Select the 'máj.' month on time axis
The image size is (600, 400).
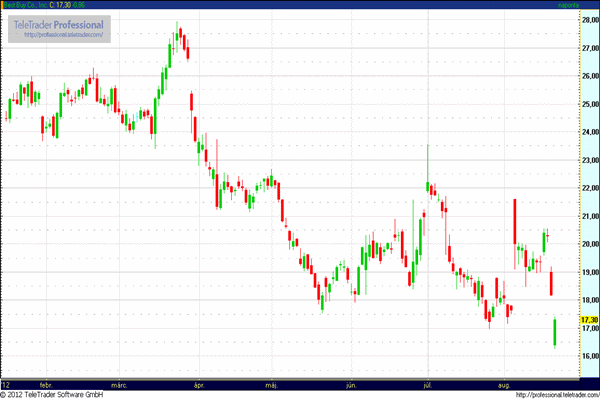(272, 383)
